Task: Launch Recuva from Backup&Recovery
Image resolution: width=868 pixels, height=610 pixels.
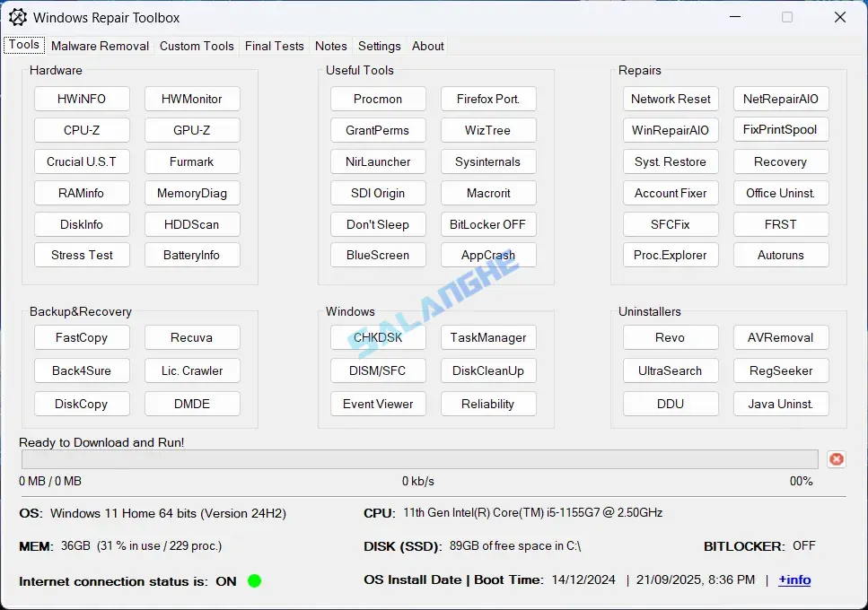Action: click(192, 337)
